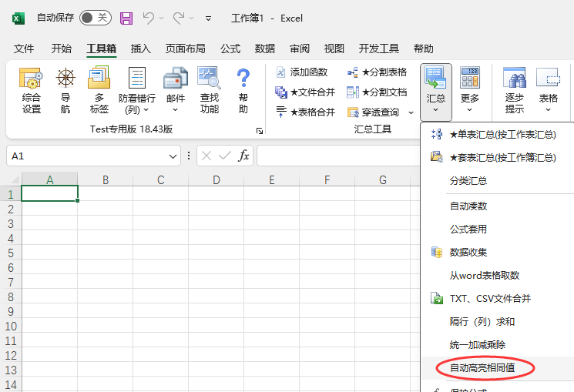The width and height of the screenshot is (574, 392).
Task: Select TXT、CSV文件合并 menu entry
Action: click(x=490, y=298)
